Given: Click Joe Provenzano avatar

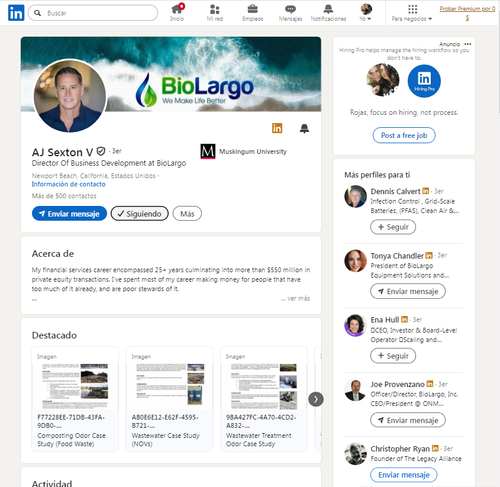Looking at the screenshot, I should (355, 390).
